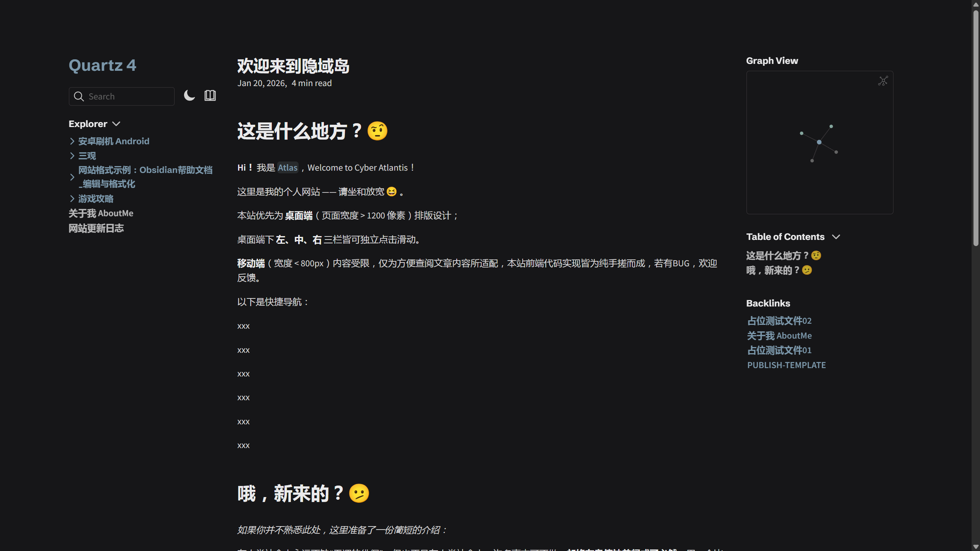Expand the 安卓刷机 Android folder
The height and width of the screenshot is (551, 980).
point(72,141)
